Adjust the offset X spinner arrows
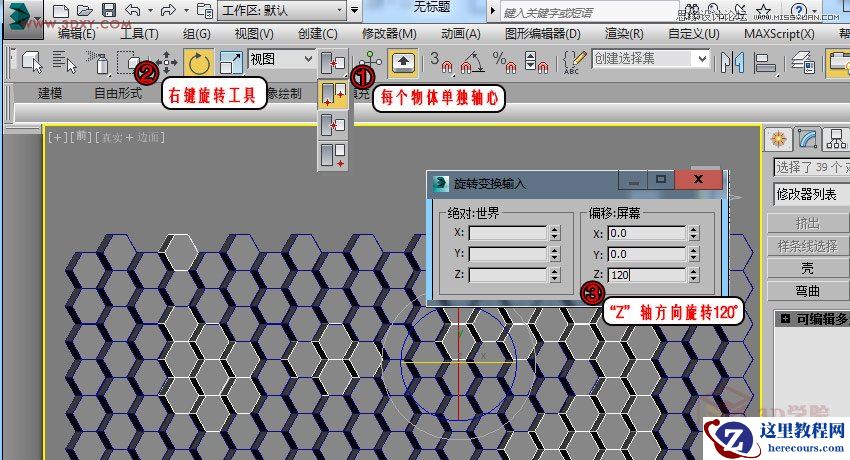 [x=694, y=234]
